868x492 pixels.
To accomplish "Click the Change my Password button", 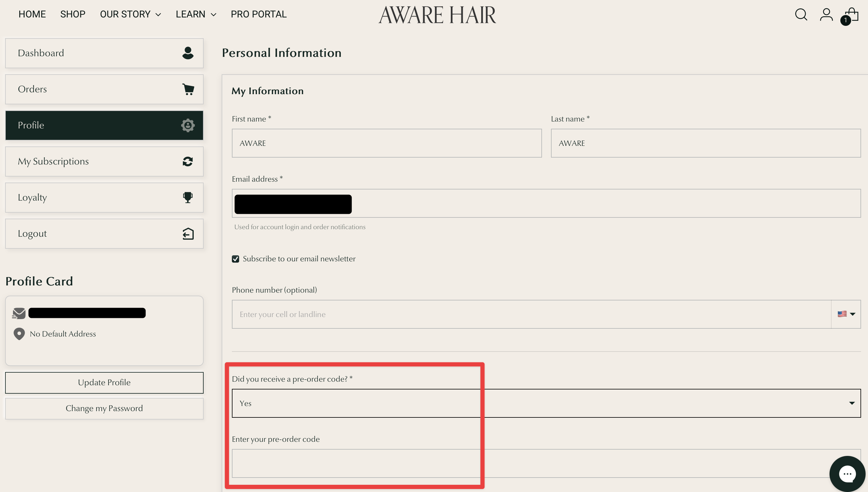I will tap(104, 408).
